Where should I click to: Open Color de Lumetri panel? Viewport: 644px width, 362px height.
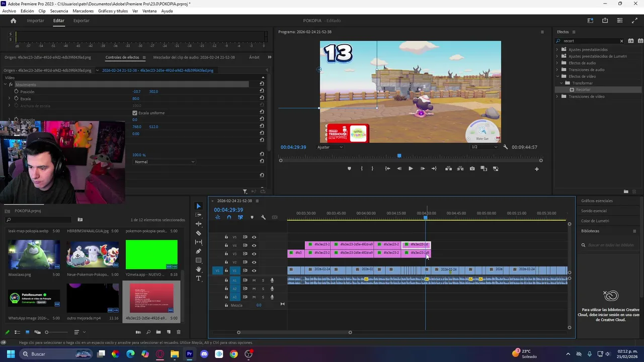point(595,221)
